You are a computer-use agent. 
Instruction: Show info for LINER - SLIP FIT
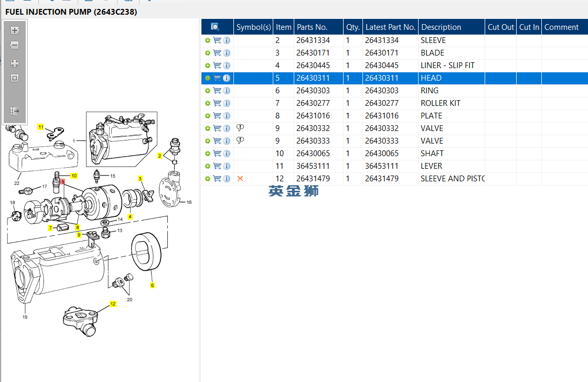(x=227, y=66)
